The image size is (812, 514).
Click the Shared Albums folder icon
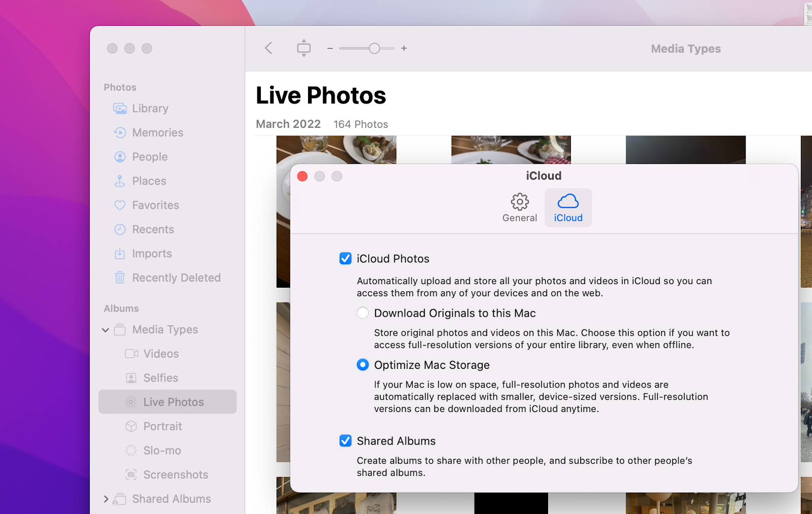click(x=119, y=499)
